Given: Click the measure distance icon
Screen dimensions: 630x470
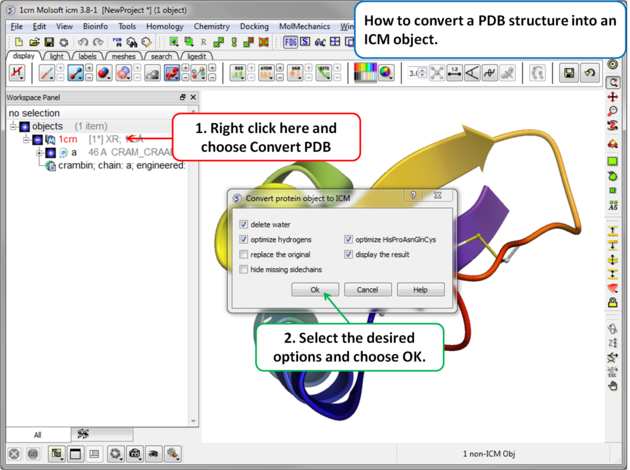Looking at the screenshot, I should 454,73.
